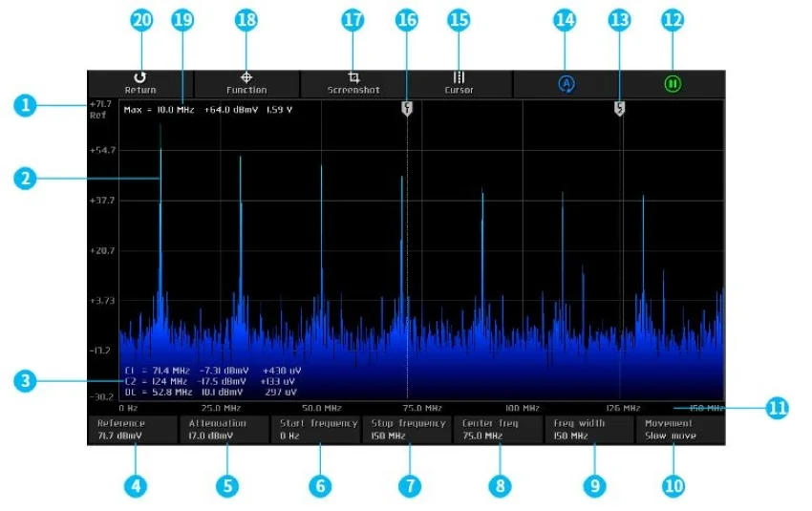Select cursor 2 marker flag on the spectrum
This screenshot has width=812, height=511.
pyautogui.click(x=620, y=109)
